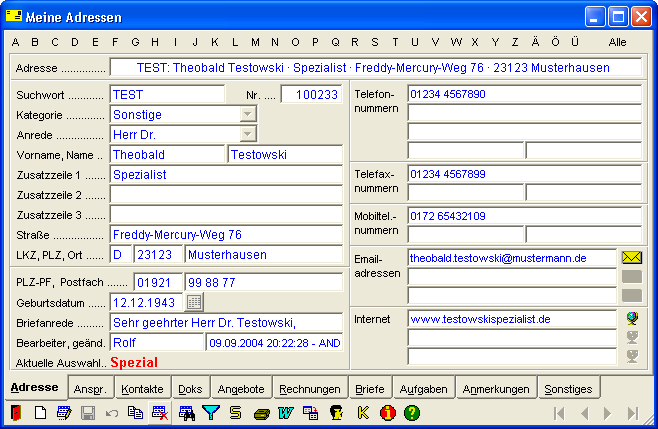The image size is (658, 429).
Task: Filter addresses by letter A
Action: 16,42
